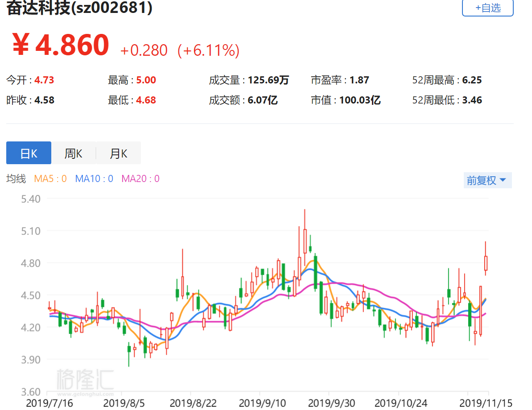
Task: Click the 最高 value 5.00
Action: (x=146, y=80)
